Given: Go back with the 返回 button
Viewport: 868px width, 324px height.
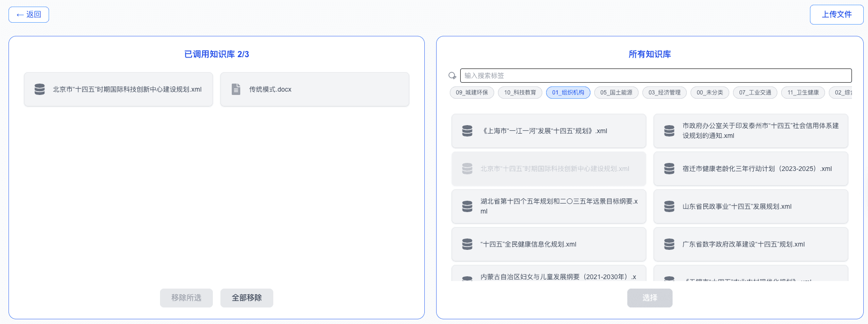Looking at the screenshot, I should tap(29, 15).
